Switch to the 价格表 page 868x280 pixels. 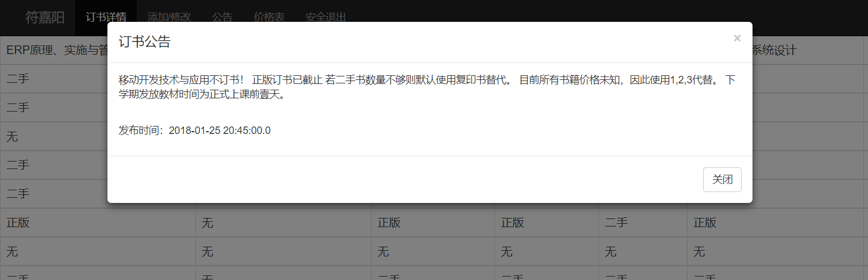(x=269, y=17)
